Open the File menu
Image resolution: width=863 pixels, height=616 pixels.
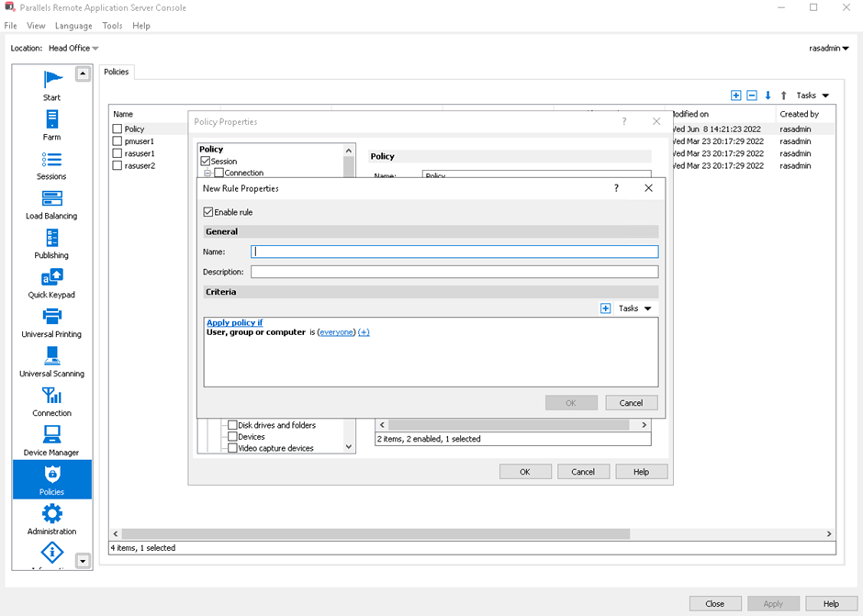10,26
